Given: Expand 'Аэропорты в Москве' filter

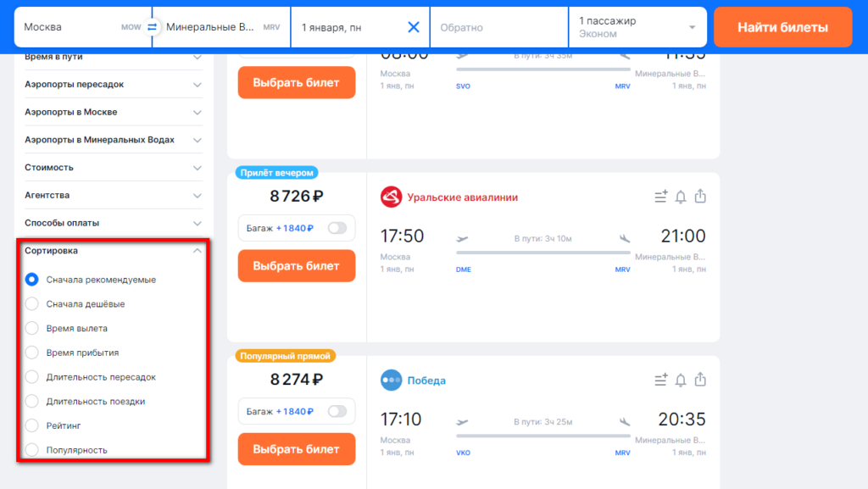Looking at the screenshot, I should point(114,112).
